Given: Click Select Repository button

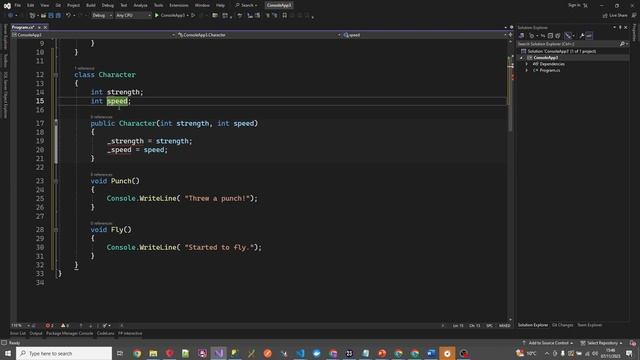Looking at the screenshot, I should point(601,343).
